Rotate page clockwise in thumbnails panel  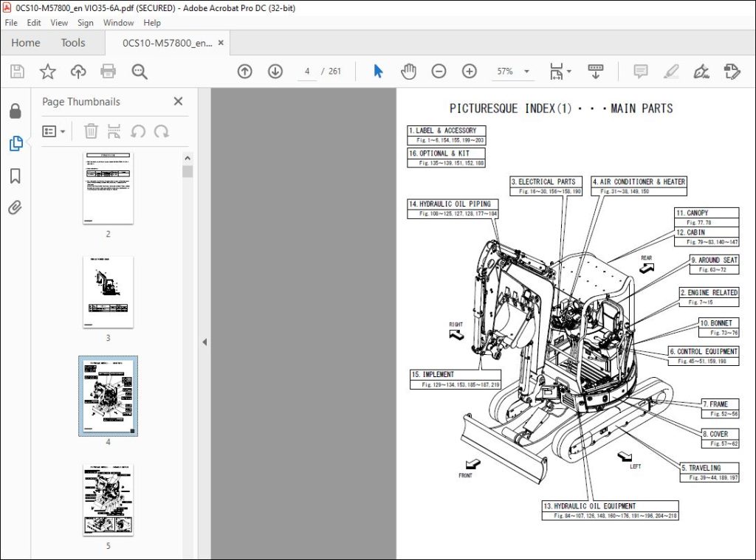coord(162,131)
